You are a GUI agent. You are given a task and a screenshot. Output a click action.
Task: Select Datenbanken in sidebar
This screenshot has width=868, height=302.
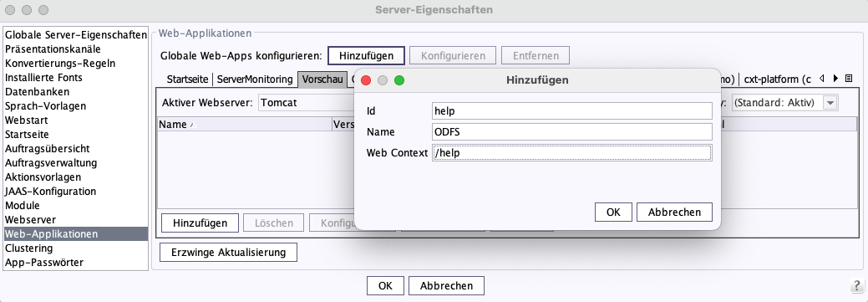[76, 91]
